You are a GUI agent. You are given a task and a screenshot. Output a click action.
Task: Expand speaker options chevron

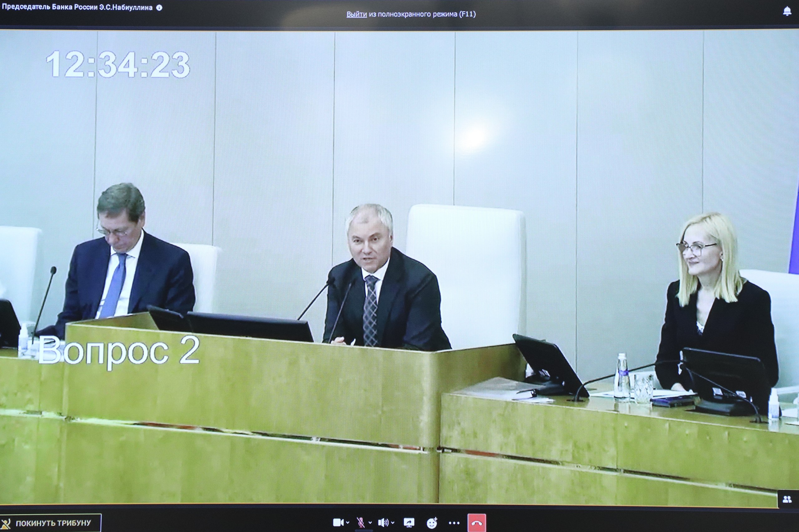tap(393, 523)
